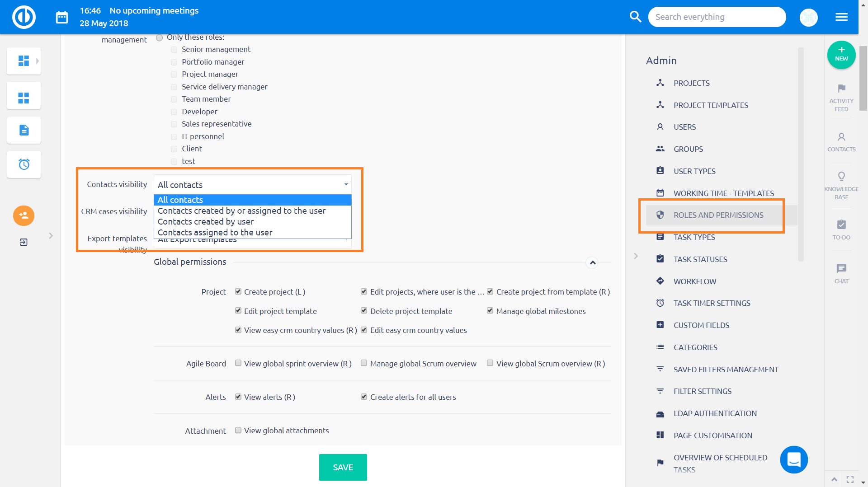The height and width of the screenshot is (487, 868).
Task: Collapse the Global permissions section
Action: click(593, 262)
